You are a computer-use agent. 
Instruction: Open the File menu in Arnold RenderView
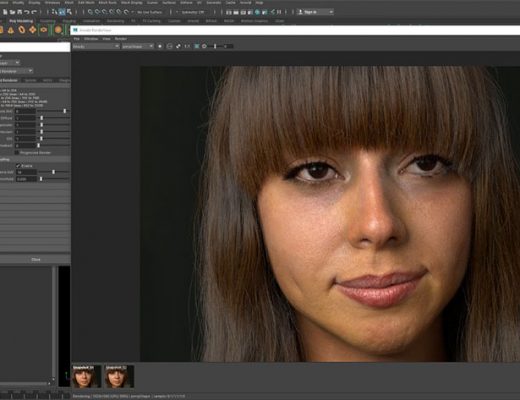(x=76, y=39)
